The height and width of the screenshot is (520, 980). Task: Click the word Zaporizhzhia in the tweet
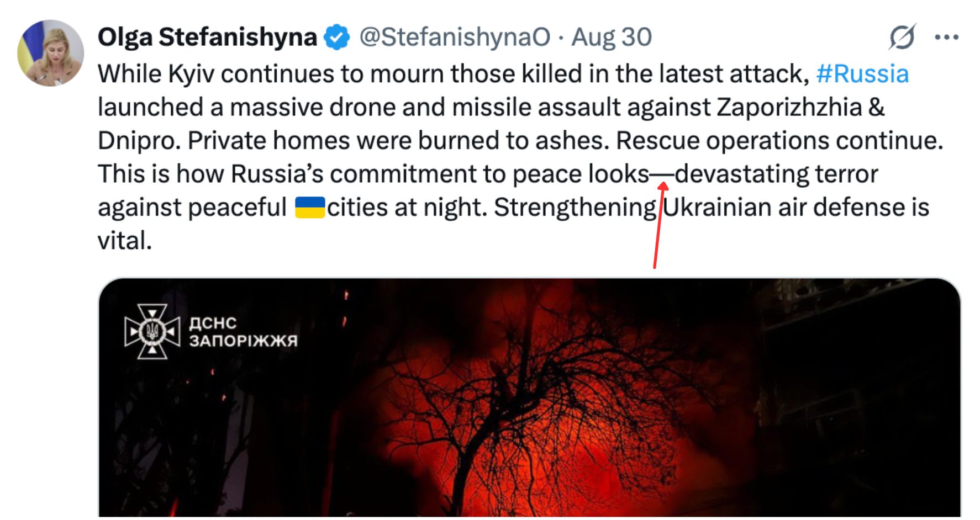point(789,107)
